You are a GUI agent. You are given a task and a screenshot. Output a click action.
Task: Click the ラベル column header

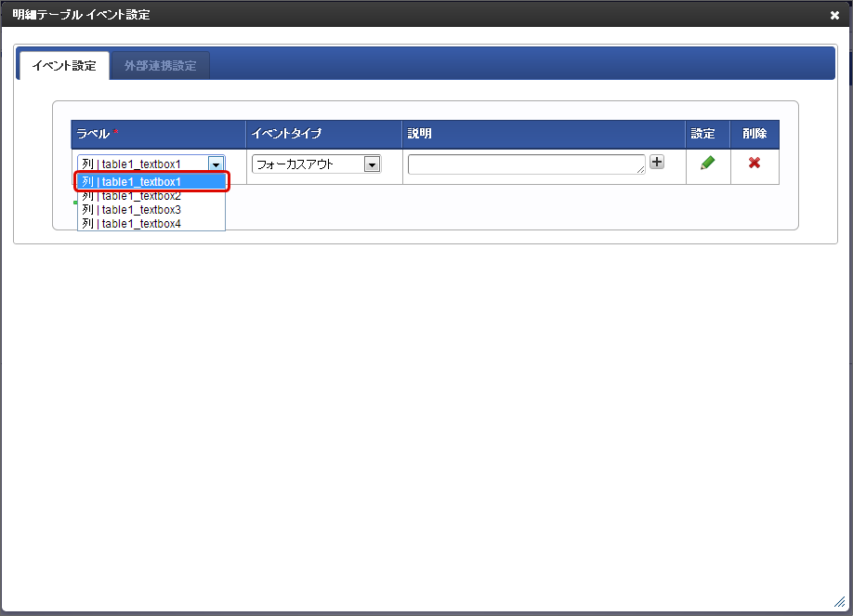coord(158,134)
